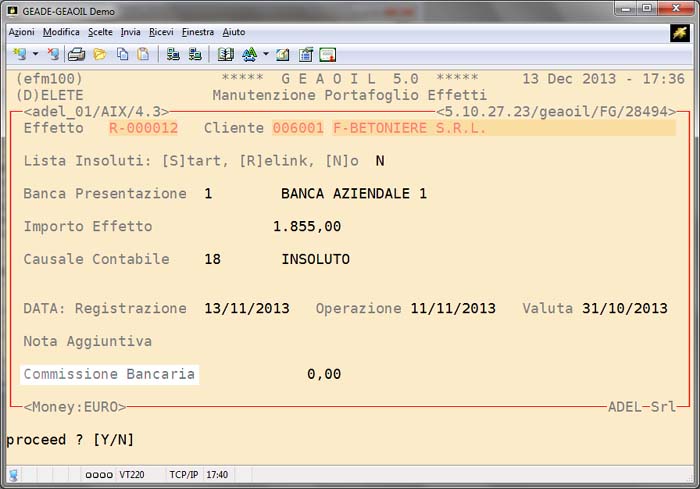Open dropdown arrow beside new connection icon

[x=35, y=54]
